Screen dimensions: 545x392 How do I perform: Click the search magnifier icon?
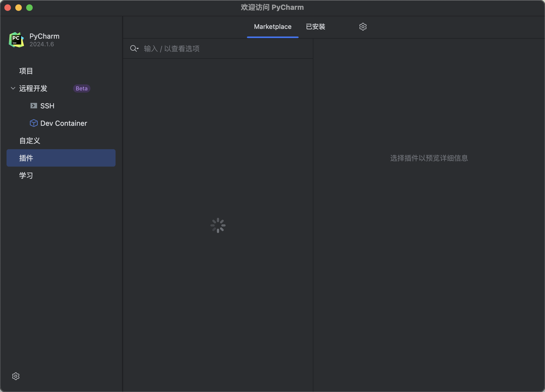[x=133, y=48]
